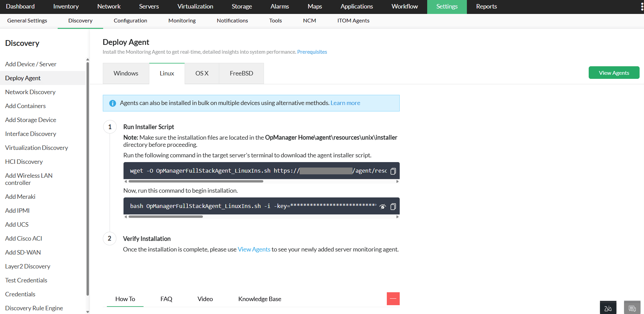
Task: Open the Storage menu
Action: [x=242, y=6]
